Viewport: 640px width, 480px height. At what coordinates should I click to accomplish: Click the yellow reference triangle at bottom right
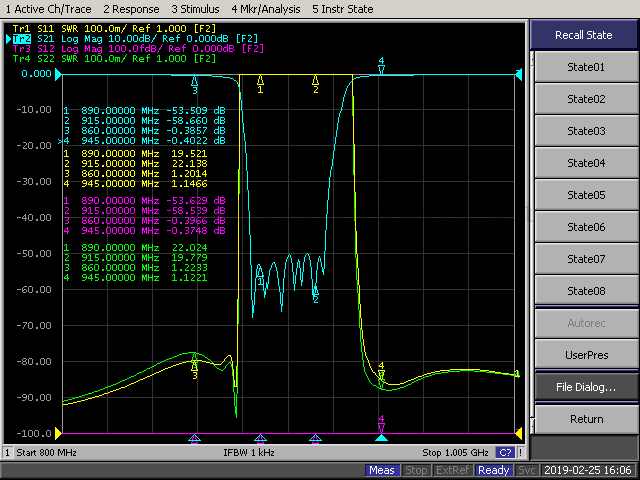tap(519, 433)
